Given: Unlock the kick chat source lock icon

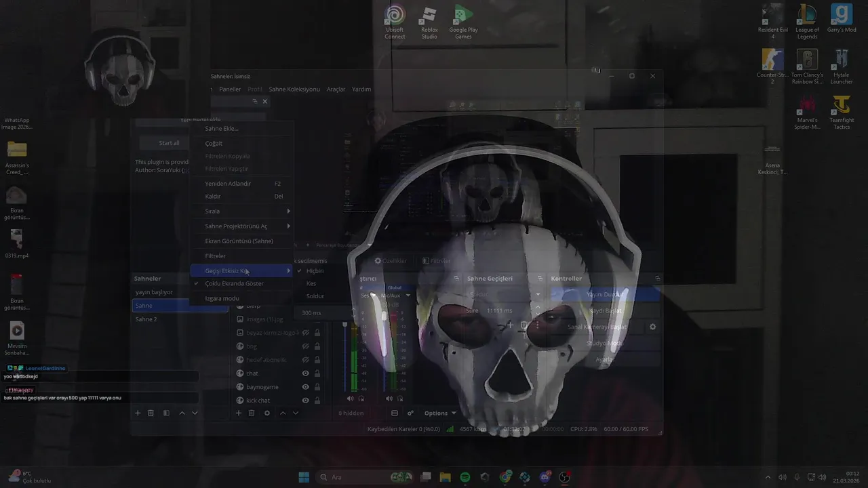Looking at the screenshot, I should coord(317,401).
